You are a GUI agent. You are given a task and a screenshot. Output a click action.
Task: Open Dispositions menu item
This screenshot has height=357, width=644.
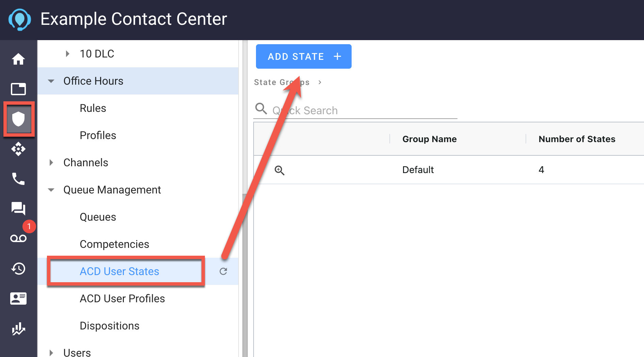tap(110, 326)
